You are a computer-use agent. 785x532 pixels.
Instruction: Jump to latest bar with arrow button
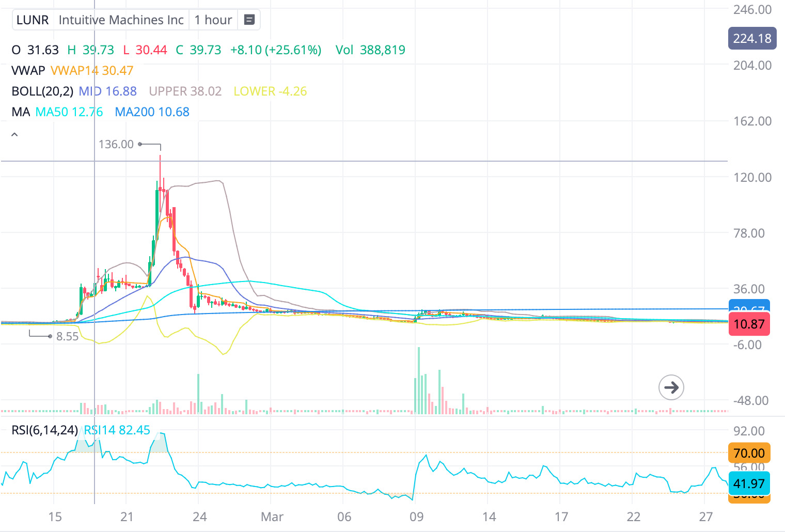coord(671,387)
